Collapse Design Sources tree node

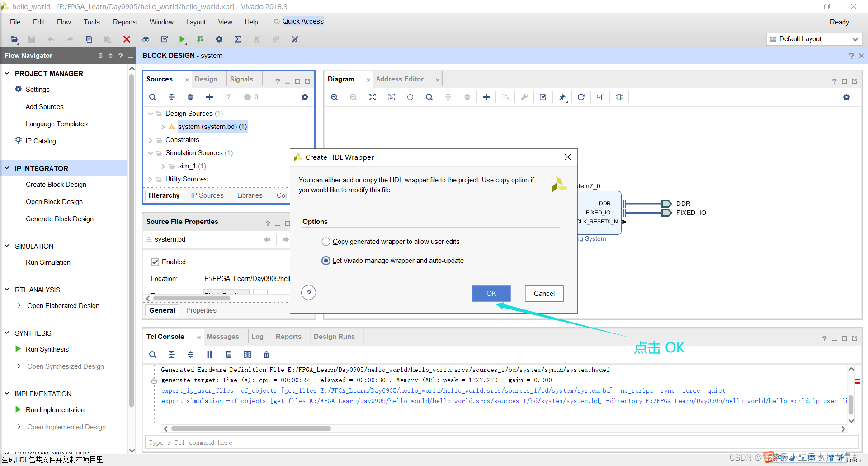pyautogui.click(x=151, y=114)
